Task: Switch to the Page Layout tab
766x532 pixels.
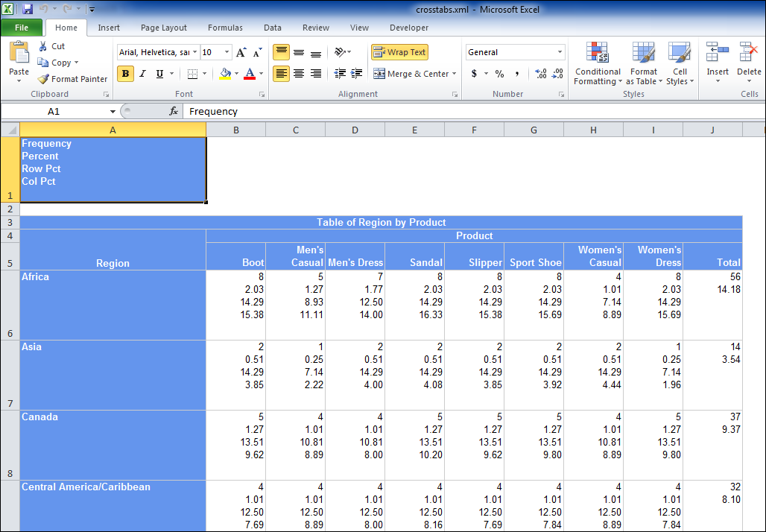Action: pyautogui.click(x=164, y=28)
